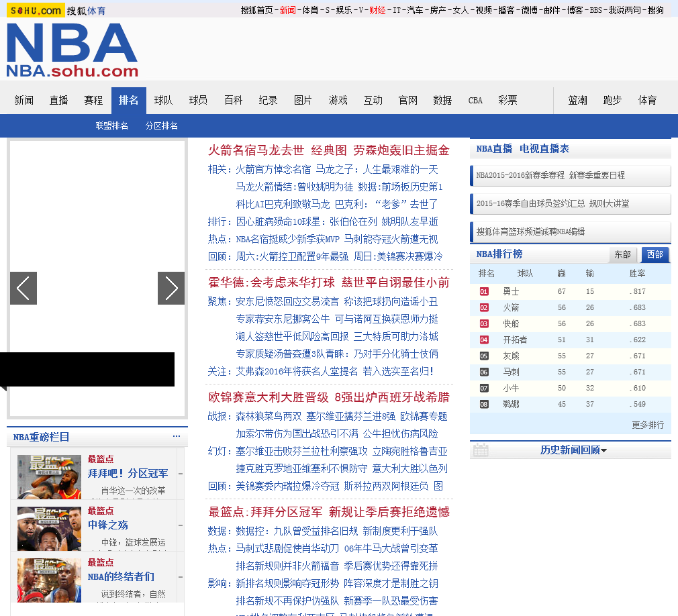Open headline 火箭名宿马龙去世
This screenshot has width=678, height=616.
256,150
